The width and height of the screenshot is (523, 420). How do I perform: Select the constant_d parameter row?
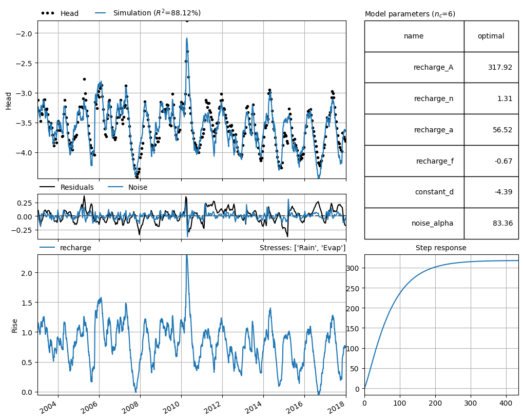click(x=441, y=192)
